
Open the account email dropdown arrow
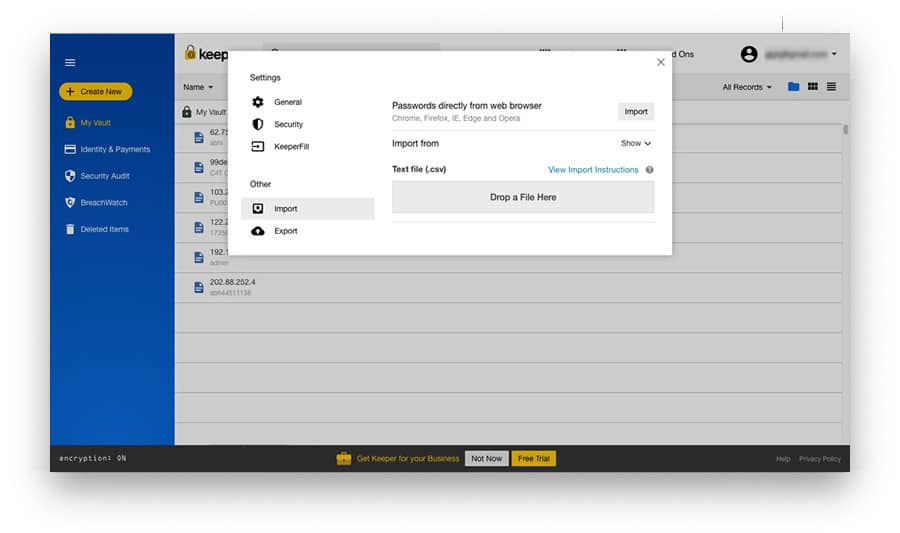[834, 54]
